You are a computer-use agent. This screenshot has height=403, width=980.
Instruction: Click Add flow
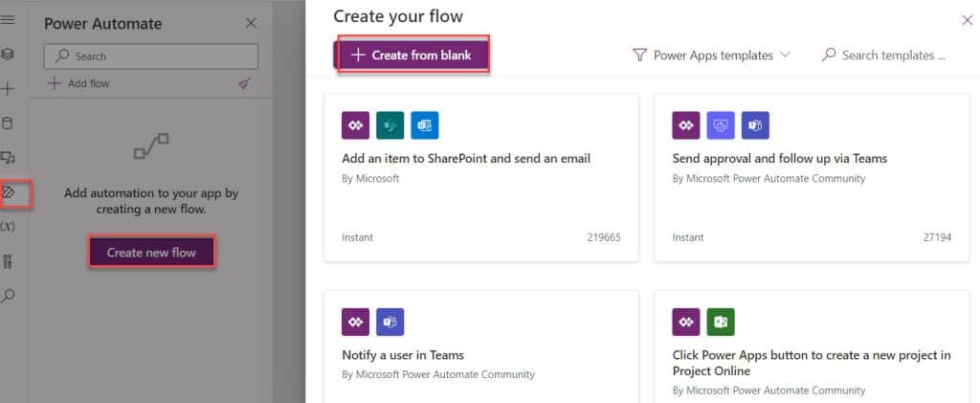(78, 83)
